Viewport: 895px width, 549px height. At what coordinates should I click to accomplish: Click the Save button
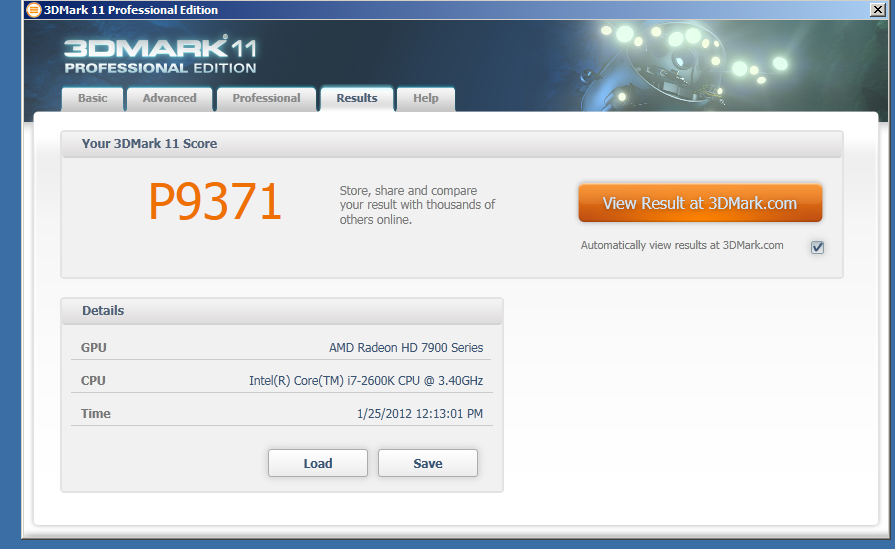coord(428,463)
